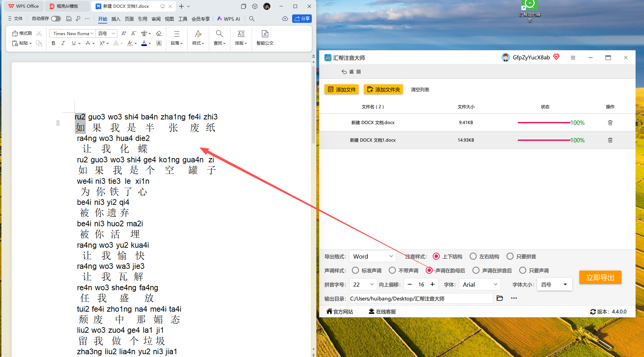Open the Arial font dropdown

click(x=480, y=285)
